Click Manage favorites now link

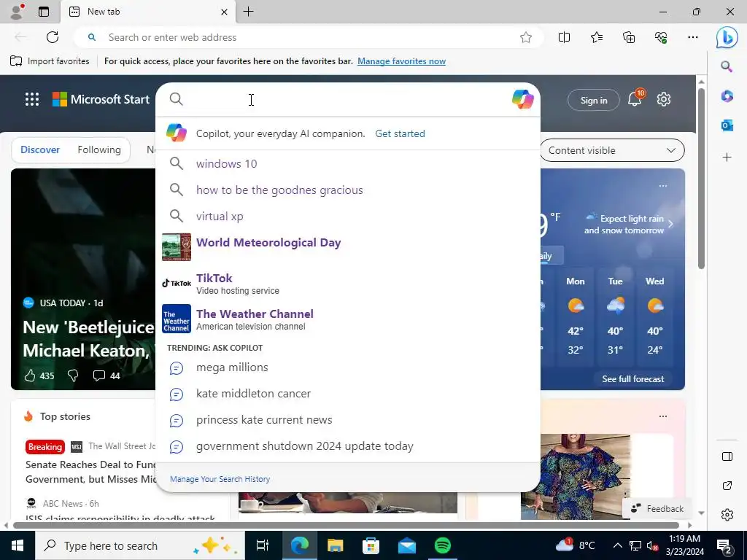402,61
